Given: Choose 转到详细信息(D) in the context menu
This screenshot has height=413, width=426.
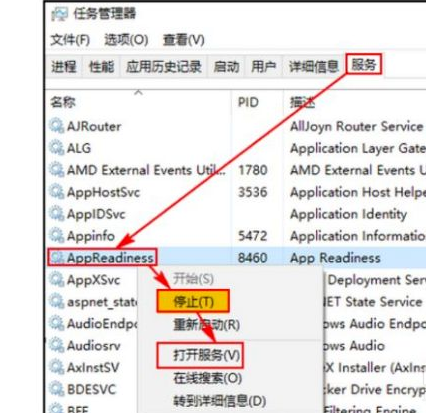Looking at the screenshot, I should pyautogui.click(x=220, y=401).
